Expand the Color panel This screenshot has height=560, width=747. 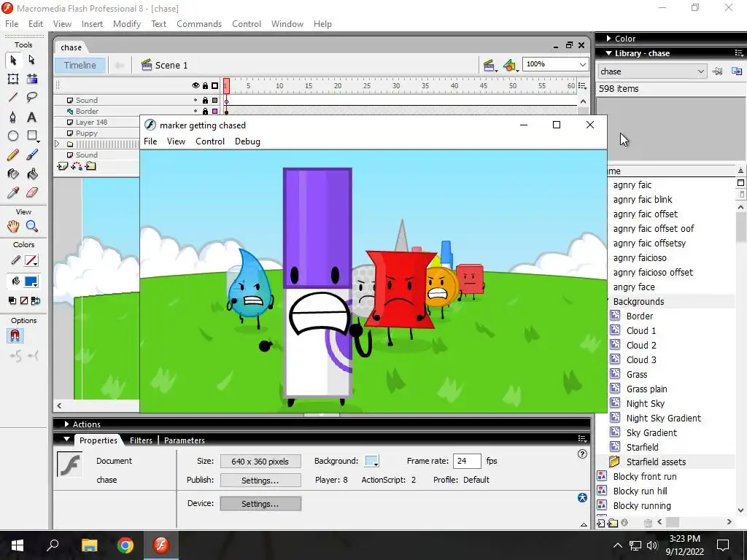pyautogui.click(x=609, y=39)
